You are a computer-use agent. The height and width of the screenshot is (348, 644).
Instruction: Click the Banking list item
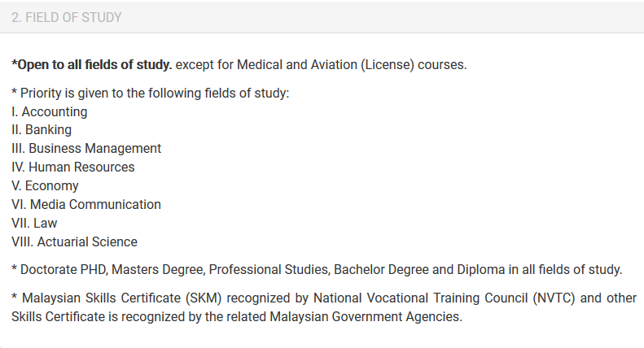tap(42, 129)
